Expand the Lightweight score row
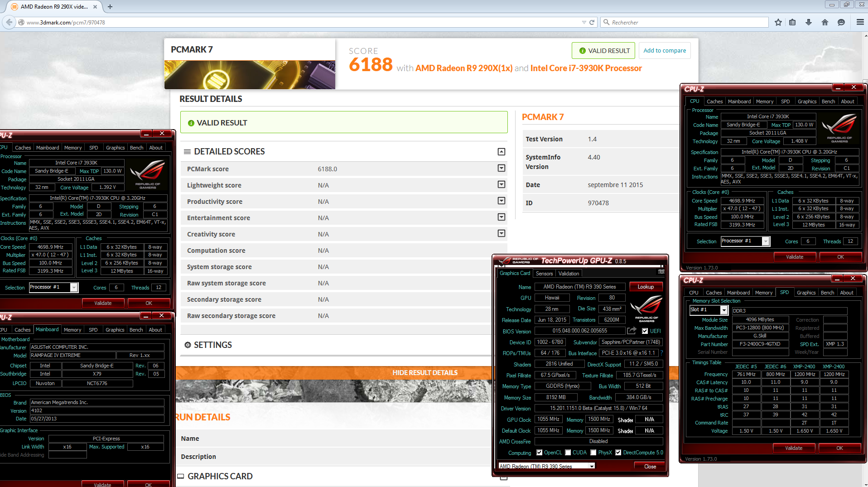This screenshot has height=487, width=868. 502,184
